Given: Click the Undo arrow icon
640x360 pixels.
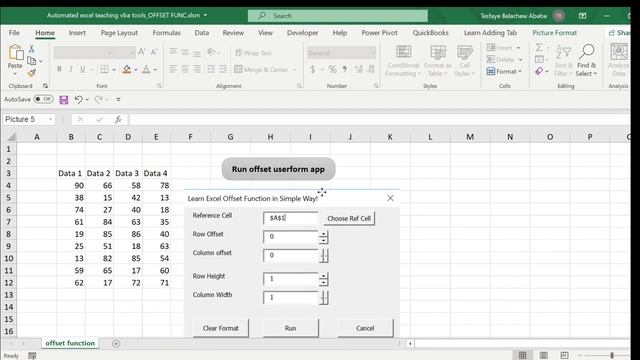Looking at the screenshot, I should 79,100.
